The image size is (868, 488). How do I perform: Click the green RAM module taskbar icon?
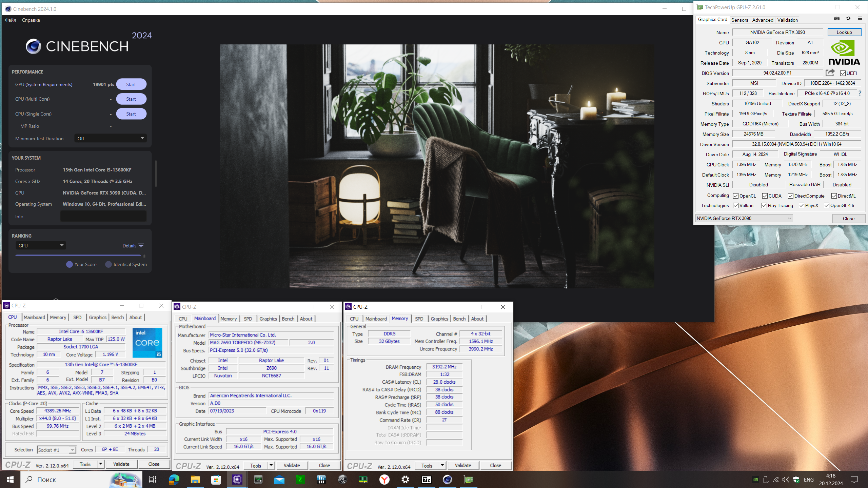coord(363,480)
